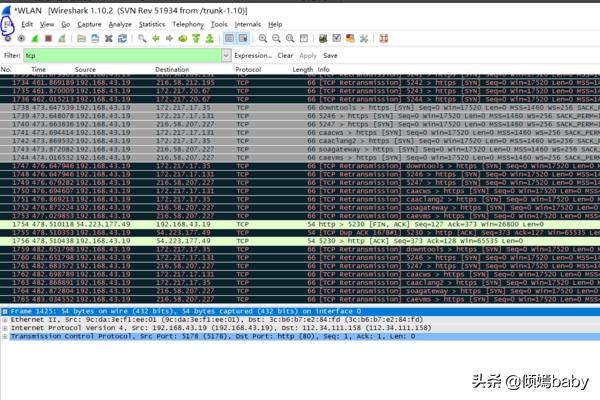This screenshot has height=400, width=600.
Task: Open the capture interfaces list icon
Action: tap(7, 38)
